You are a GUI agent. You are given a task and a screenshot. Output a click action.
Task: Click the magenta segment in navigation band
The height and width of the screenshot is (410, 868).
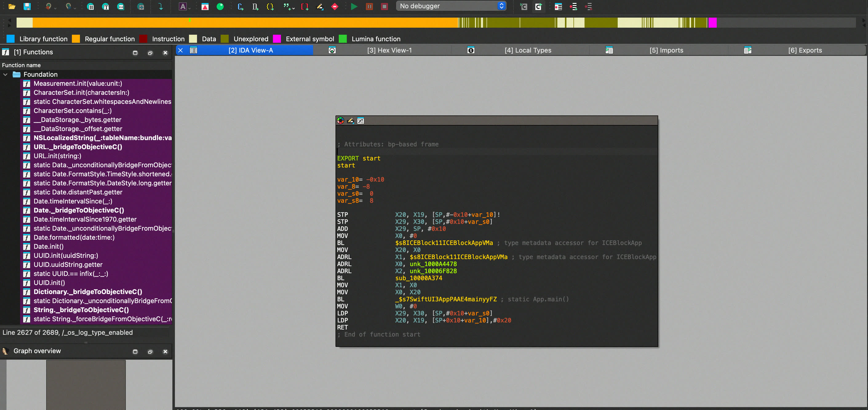coord(712,22)
